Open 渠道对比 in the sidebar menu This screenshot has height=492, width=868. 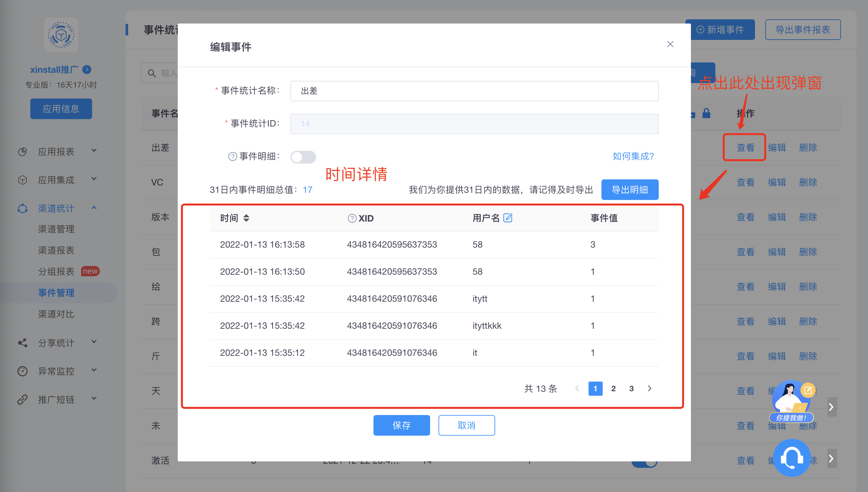(56, 314)
